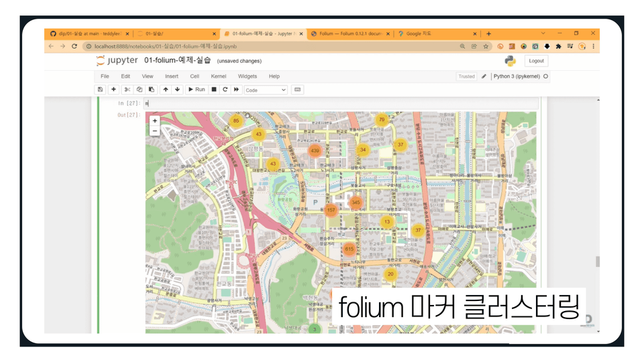Zoom in the map with plus control
The image size is (644, 362).
pyautogui.click(x=155, y=121)
